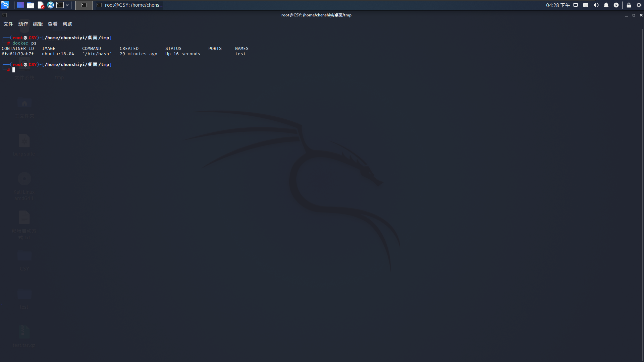Click the show desktop panel icon

pyautogui.click(x=20, y=5)
